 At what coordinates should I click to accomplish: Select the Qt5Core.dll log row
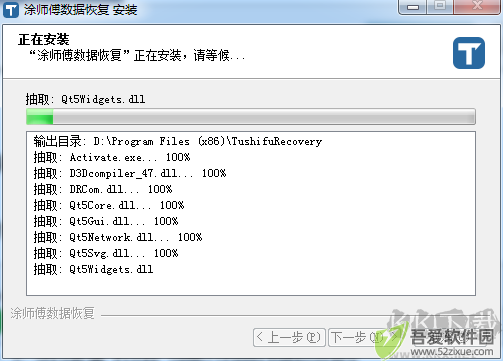coord(109,205)
